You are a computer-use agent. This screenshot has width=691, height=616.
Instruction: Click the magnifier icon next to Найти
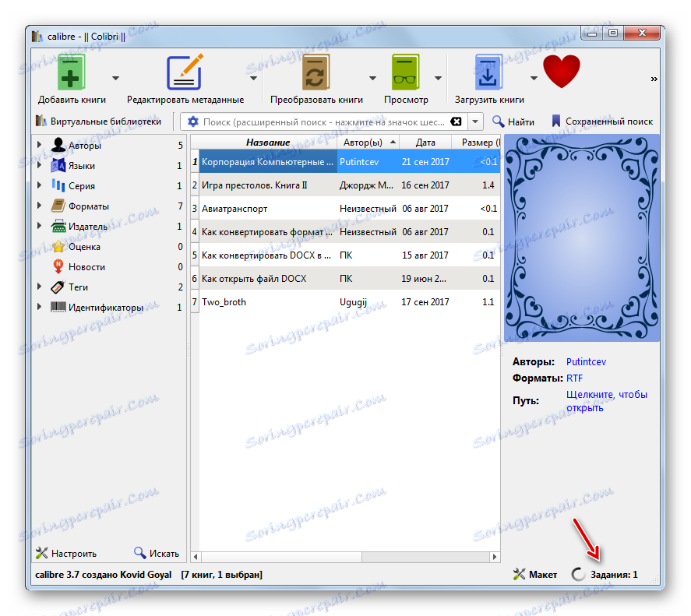pos(498,121)
